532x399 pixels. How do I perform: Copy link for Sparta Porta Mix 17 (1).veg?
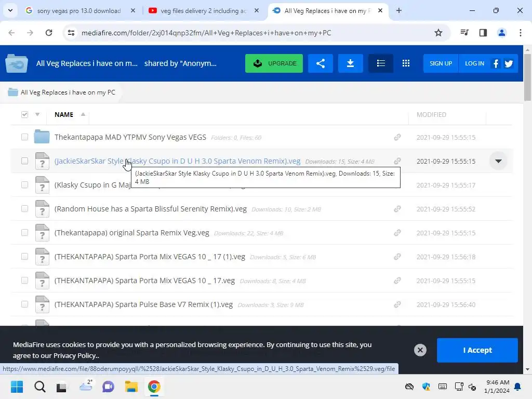point(397,257)
